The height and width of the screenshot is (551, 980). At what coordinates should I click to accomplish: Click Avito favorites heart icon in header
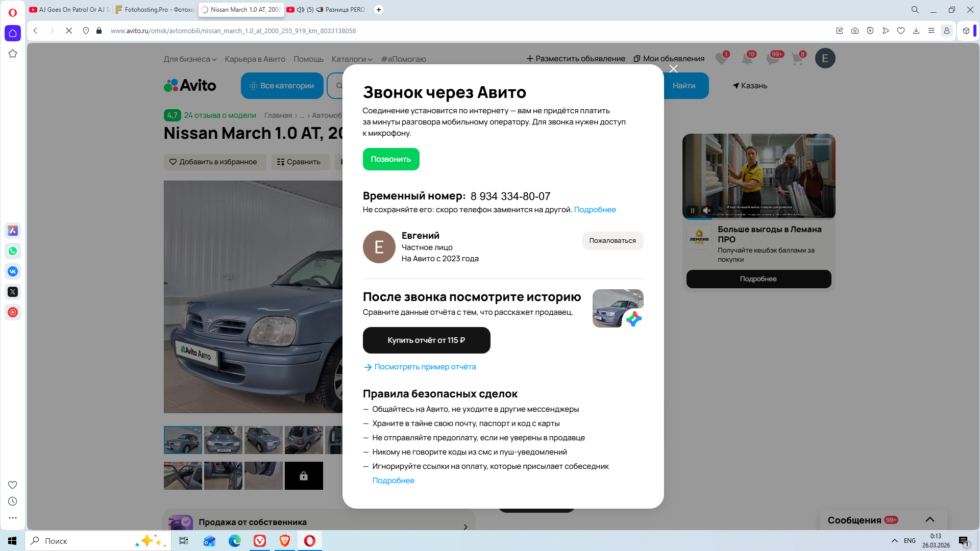click(x=721, y=59)
